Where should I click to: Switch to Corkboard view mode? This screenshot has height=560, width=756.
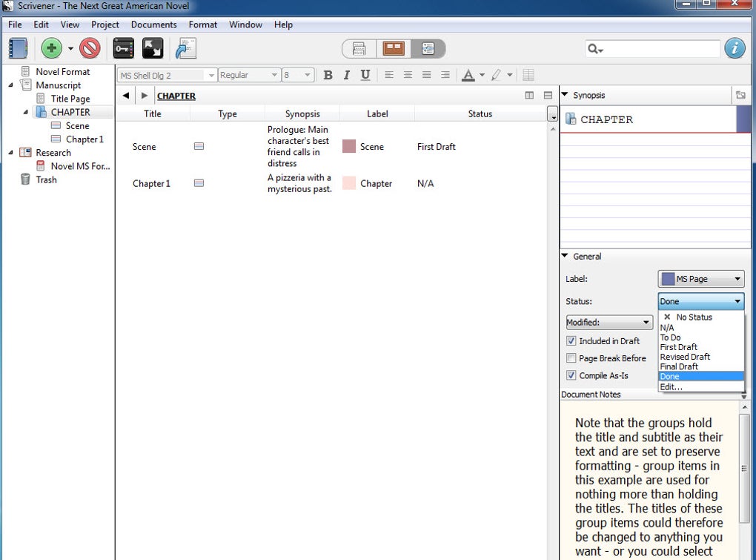click(x=394, y=49)
